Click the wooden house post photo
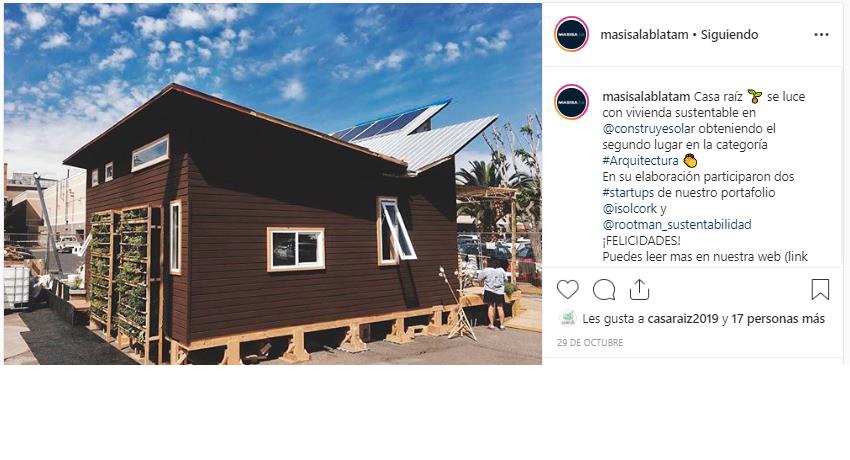The height and width of the screenshot is (460, 850). click(x=273, y=184)
